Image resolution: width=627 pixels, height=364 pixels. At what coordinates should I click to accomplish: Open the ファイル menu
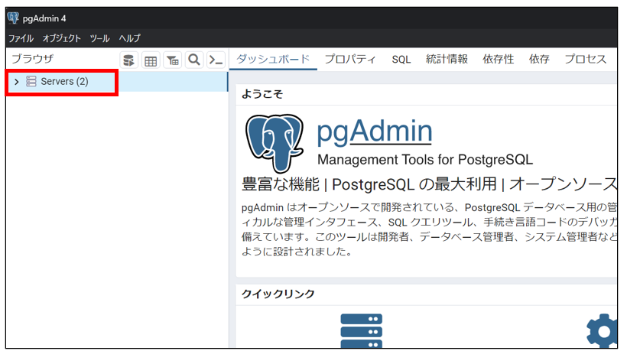[x=21, y=38]
